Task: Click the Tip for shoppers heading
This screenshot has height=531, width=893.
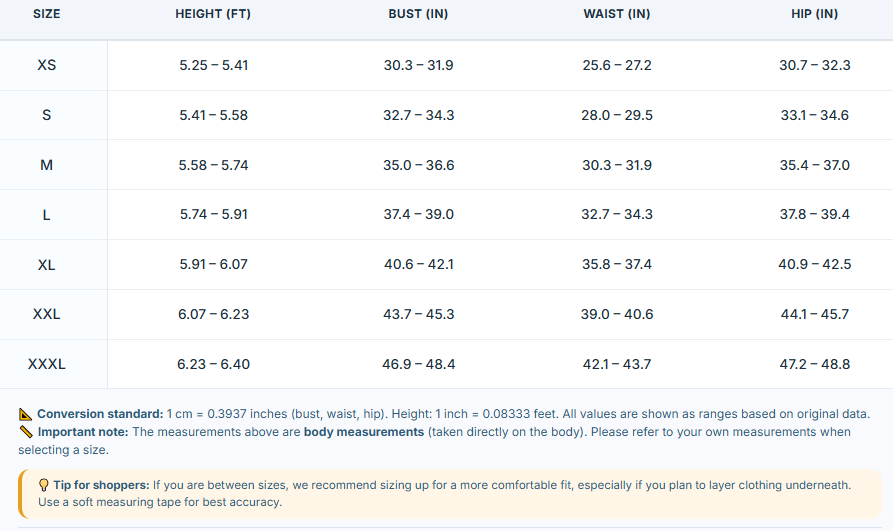Action: [101, 485]
